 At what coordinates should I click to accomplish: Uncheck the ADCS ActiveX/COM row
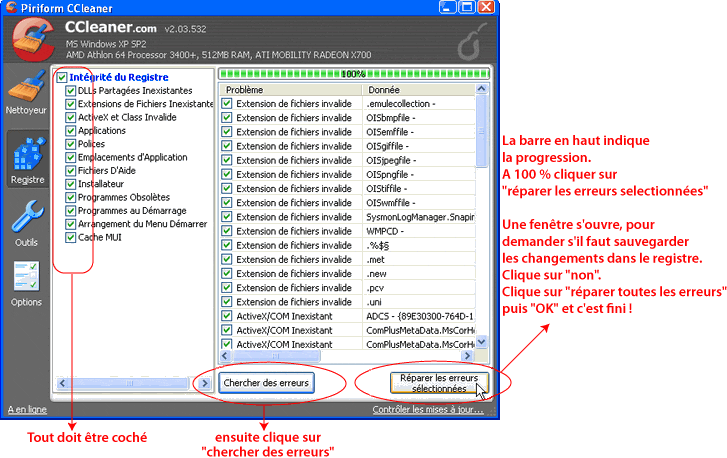(x=227, y=316)
